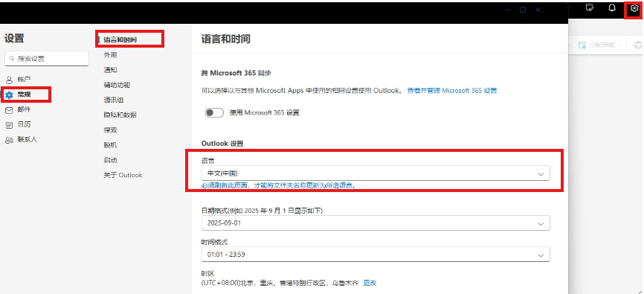Click the 更改 time zone link
Viewport: 644px width, 294px height.
370,283
